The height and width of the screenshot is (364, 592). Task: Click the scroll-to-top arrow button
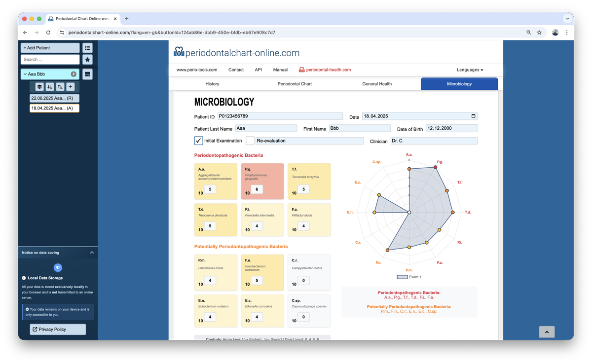coord(547,332)
